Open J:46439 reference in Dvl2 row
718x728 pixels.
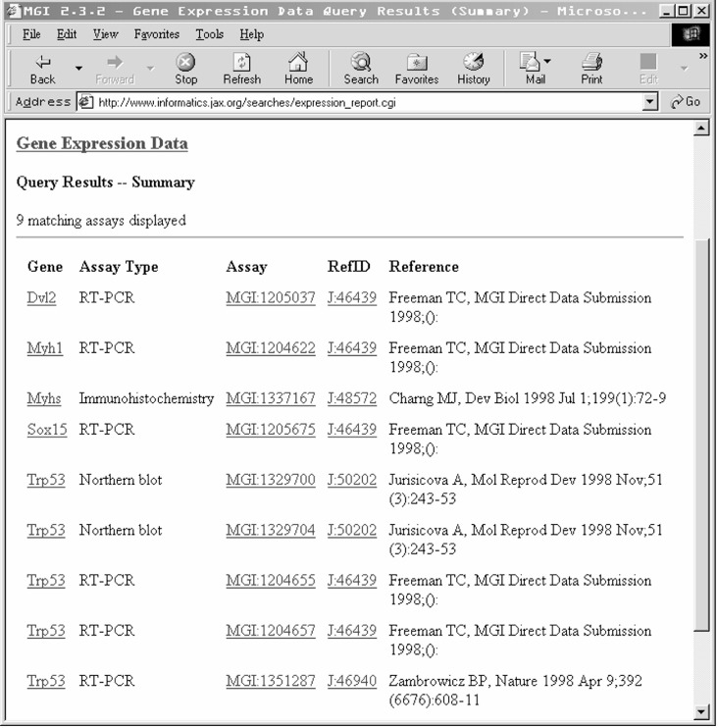pos(352,297)
